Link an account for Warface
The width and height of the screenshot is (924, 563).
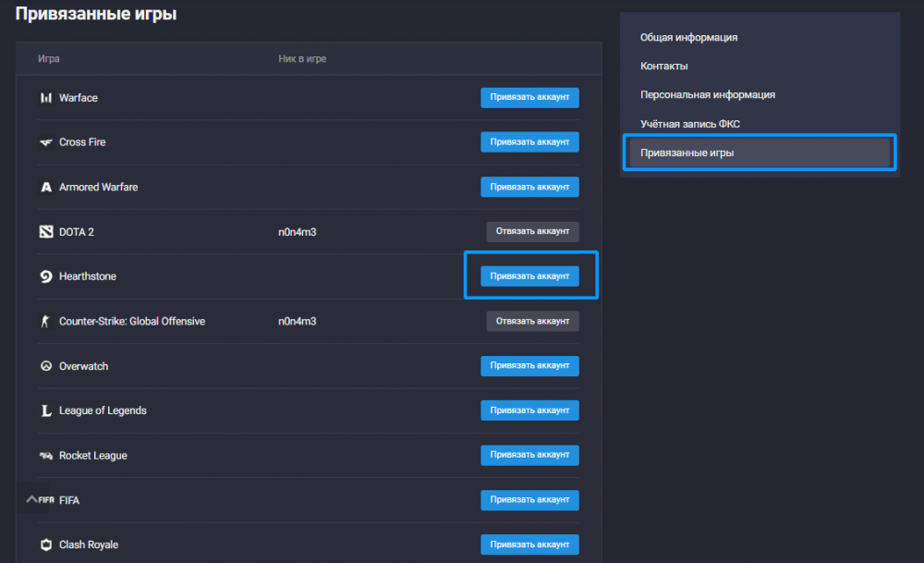click(529, 97)
